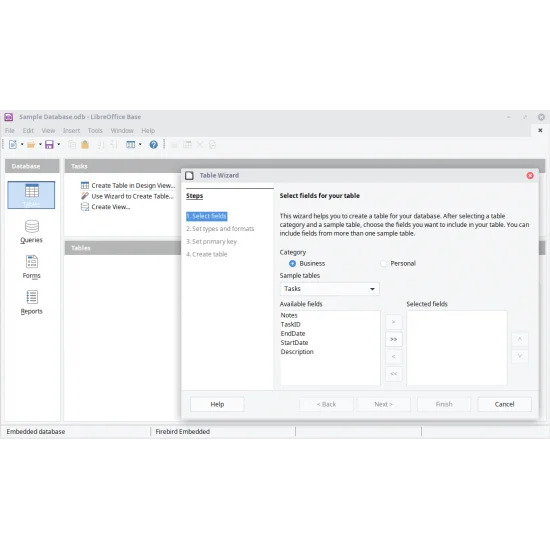Viewport: 550px width, 550px height.
Task: Open the Sample tables dropdown showing Tasks
Action: pos(329,289)
